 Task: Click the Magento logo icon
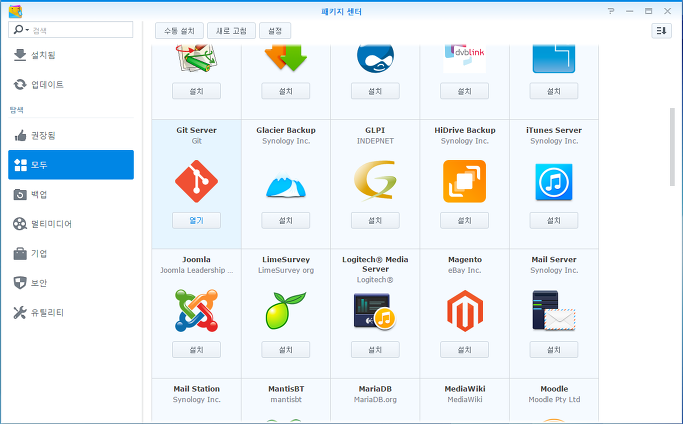(465, 311)
